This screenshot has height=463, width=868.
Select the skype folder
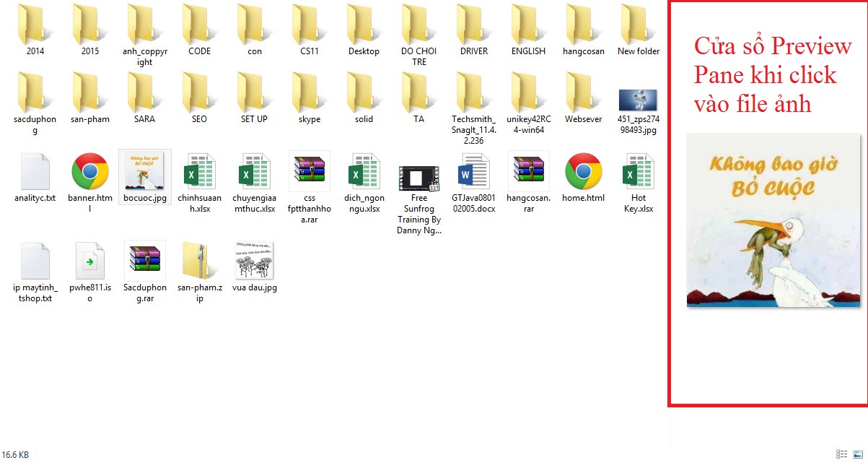click(309, 98)
